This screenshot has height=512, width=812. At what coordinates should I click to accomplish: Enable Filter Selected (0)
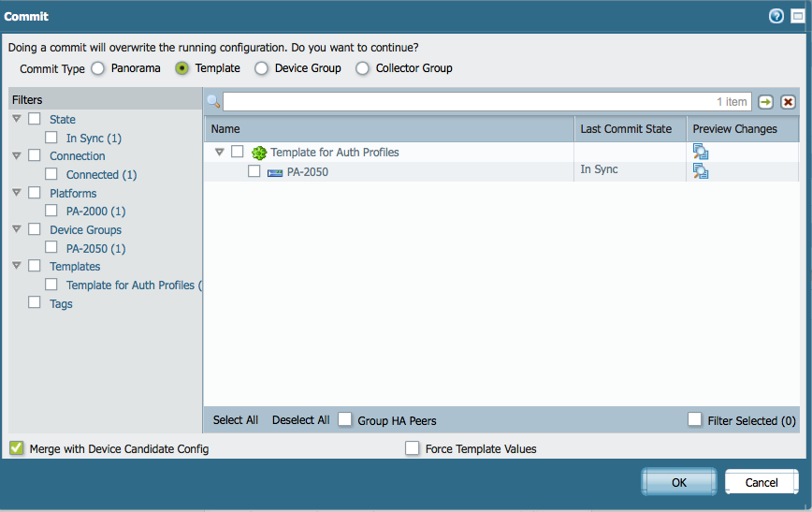click(695, 419)
